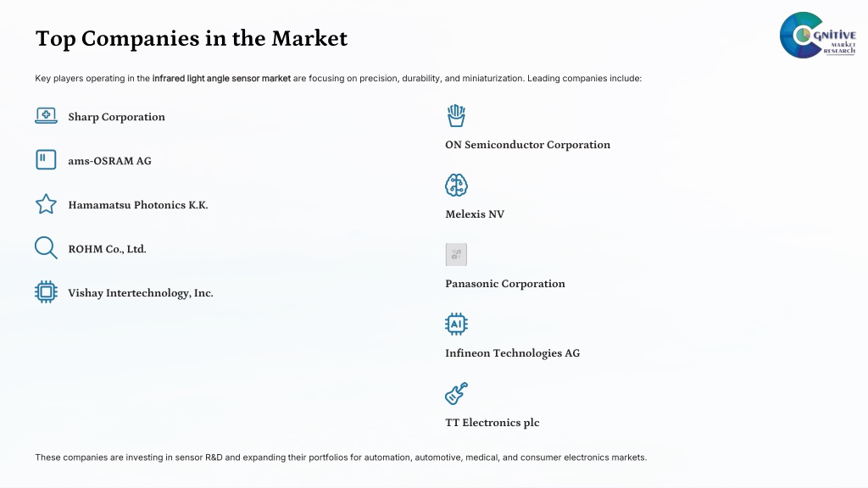Click the square pause icon beside ams-OSRAM AG
Screen dimensions: 868x488
[x=46, y=160]
